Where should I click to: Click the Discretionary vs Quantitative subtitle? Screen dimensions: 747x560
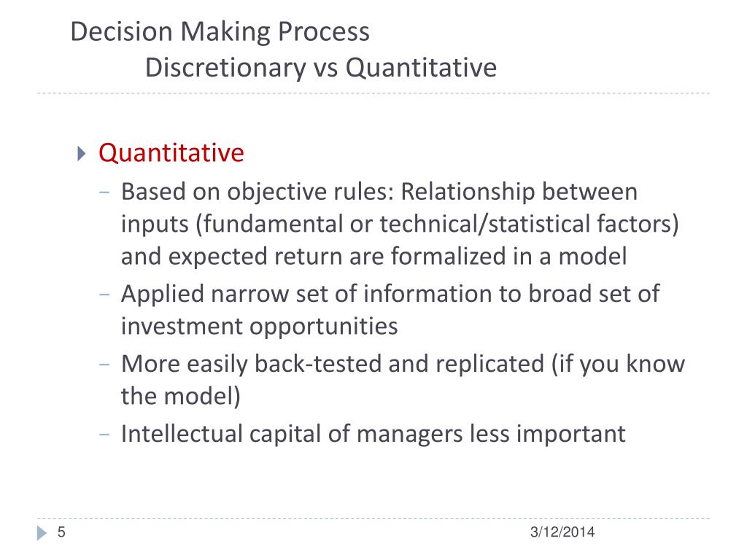tap(321, 68)
